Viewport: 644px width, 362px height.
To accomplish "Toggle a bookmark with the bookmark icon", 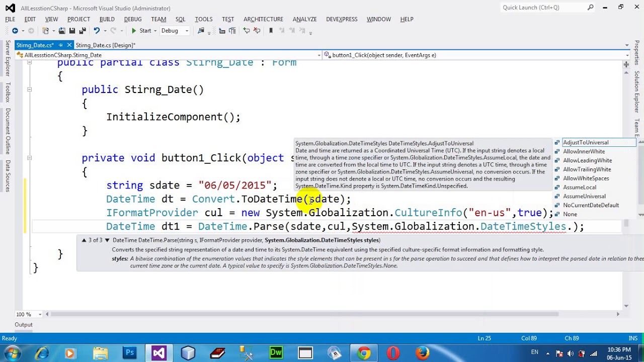I will pyautogui.click(x=271, y=31).
